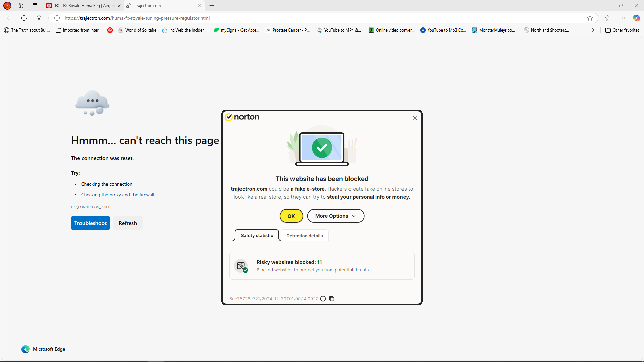Click the Troubleshoot button
This screenshot has height=362, width=644.
[91, 223]
